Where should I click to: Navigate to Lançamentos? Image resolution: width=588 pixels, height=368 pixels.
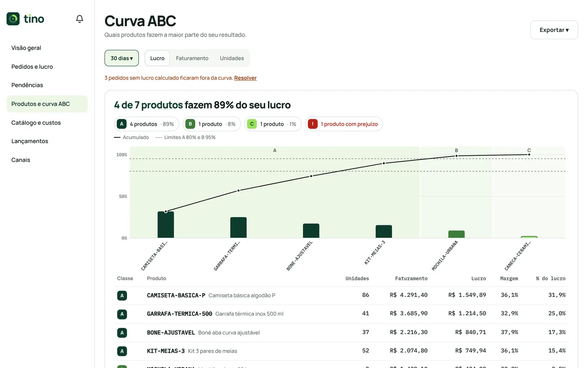(47, 141)
